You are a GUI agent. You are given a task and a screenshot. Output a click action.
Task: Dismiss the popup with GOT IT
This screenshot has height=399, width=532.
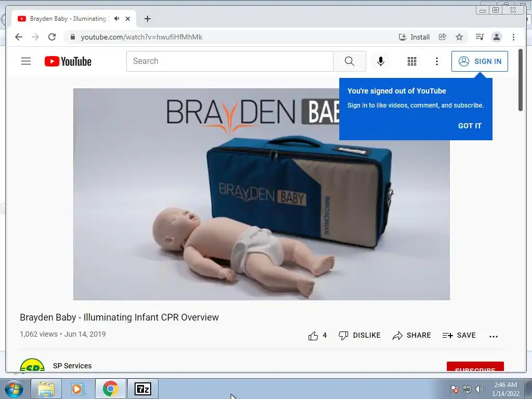pyautogui.click(x=470, y=126)
